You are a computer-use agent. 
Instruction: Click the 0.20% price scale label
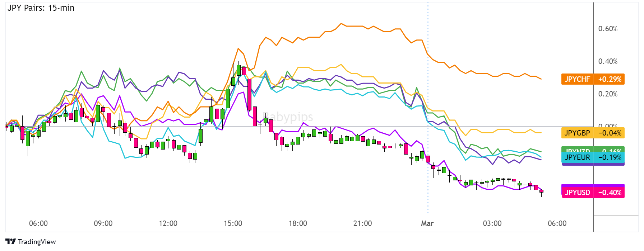coord(608,94)
